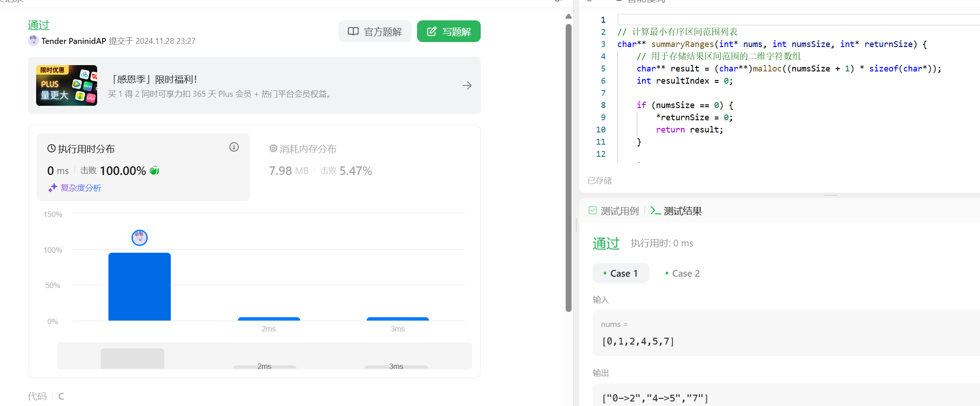Open the 官方题解 official solution button

pyautogui.click(x=375, y=31)
